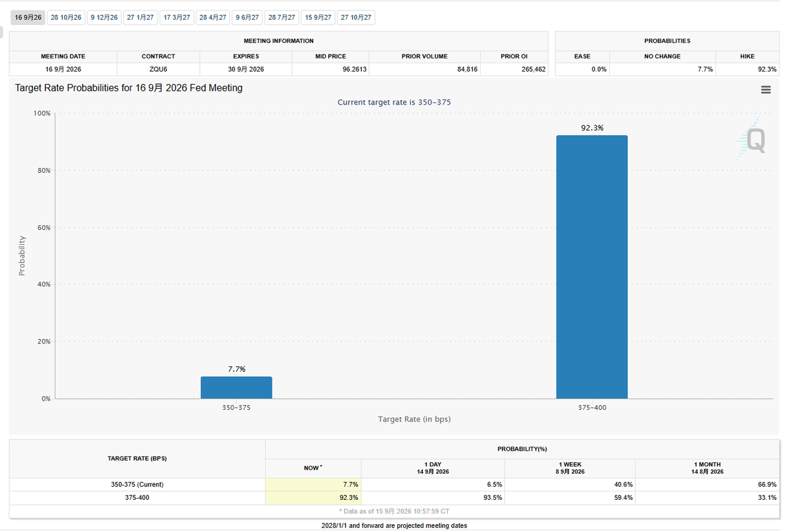
Task: Open the 9 6月27 meeting tab
Action: (248, 17)
